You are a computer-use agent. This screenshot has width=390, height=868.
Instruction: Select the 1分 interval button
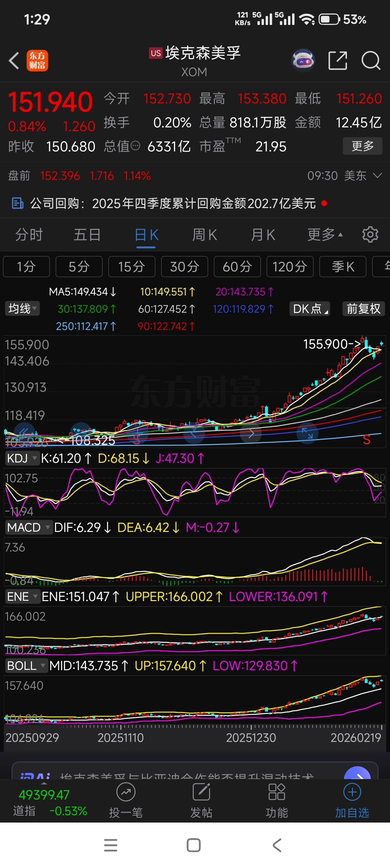(26, 267)
